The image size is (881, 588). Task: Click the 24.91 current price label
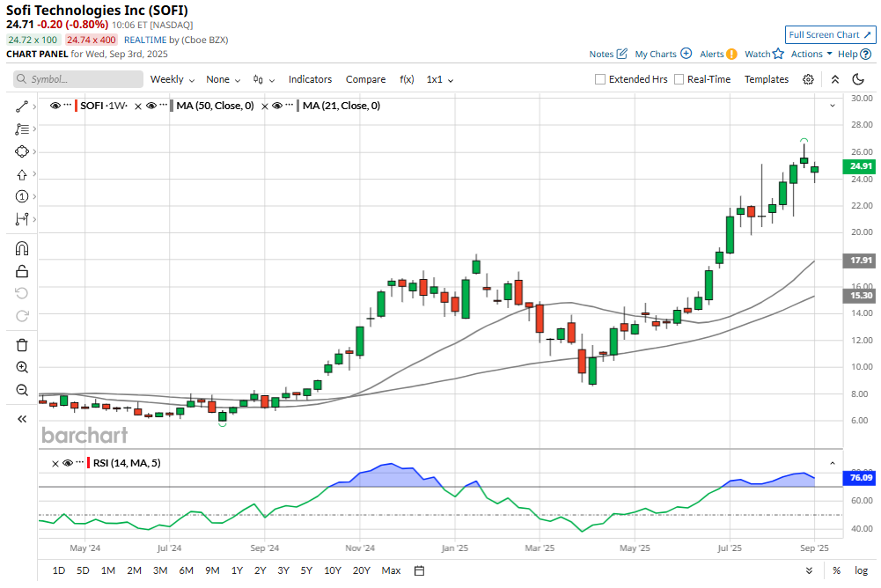coord(860,165)
